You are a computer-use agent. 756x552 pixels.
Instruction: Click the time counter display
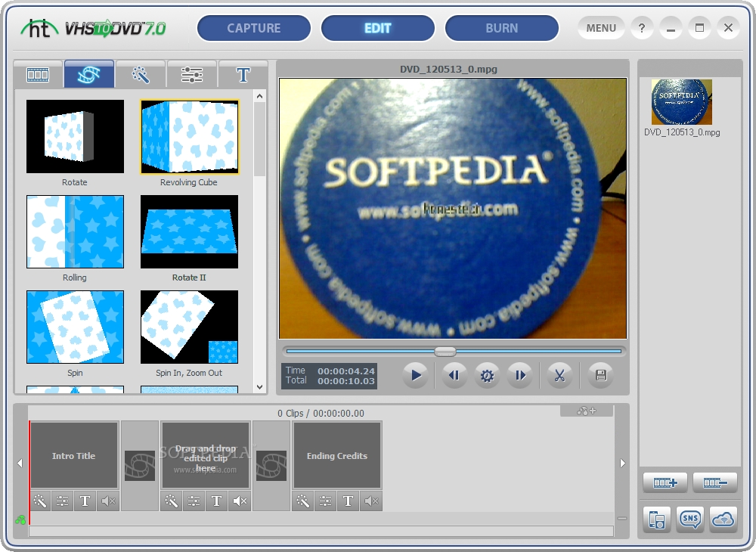(330, 376)
